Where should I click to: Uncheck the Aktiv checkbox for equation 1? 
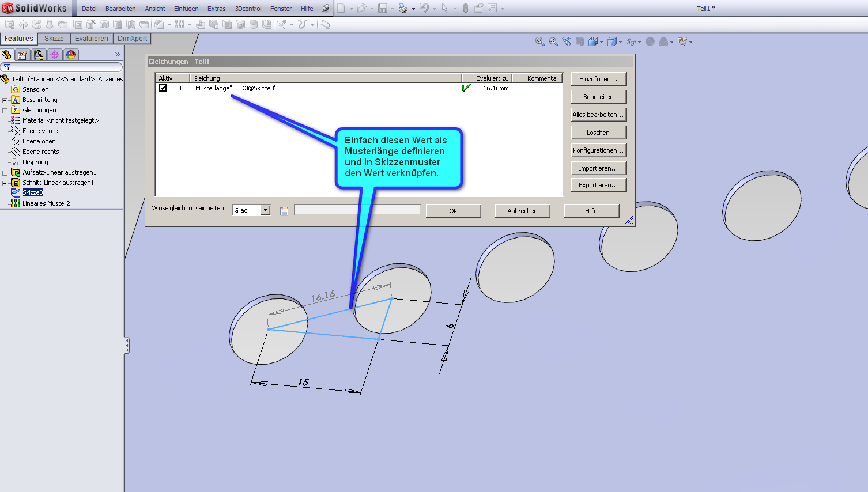(x=163, y=88)
